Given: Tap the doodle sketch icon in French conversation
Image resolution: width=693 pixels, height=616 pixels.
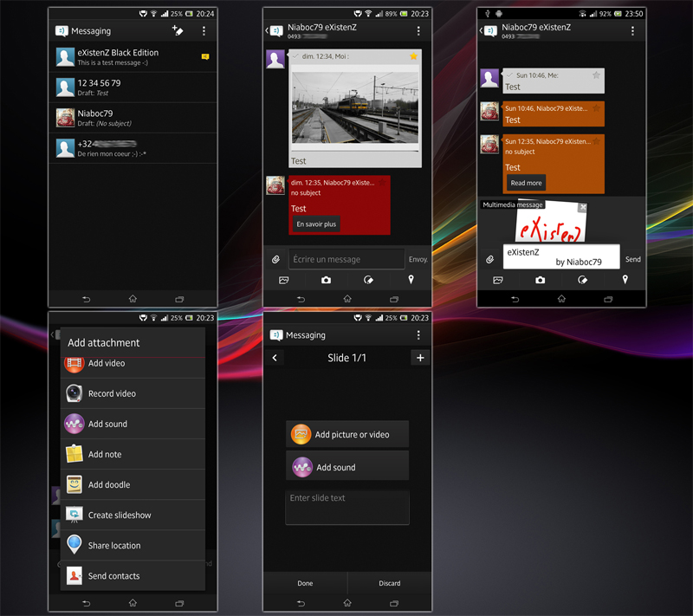Looking at the screenshot, I should [368, 280].
